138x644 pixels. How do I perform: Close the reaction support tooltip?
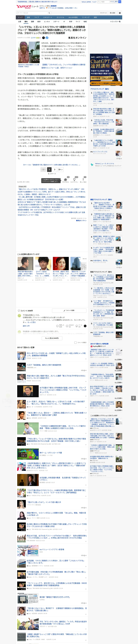click(x=60, y=179)
